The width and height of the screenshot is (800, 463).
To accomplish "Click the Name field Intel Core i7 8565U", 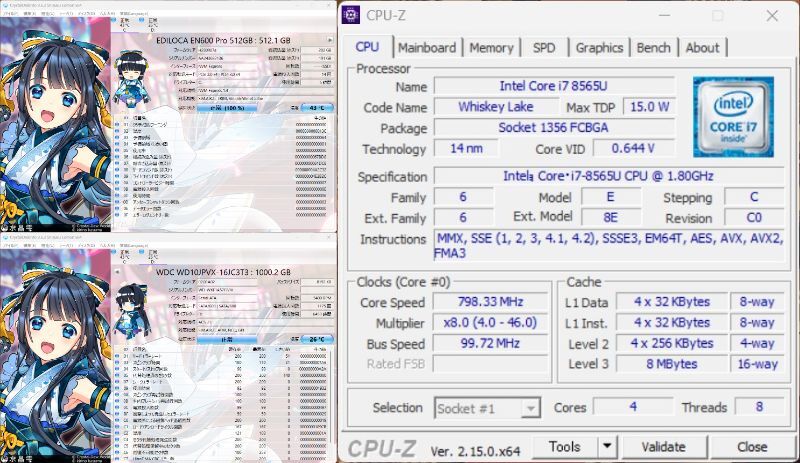I will [x=554, y=86].
